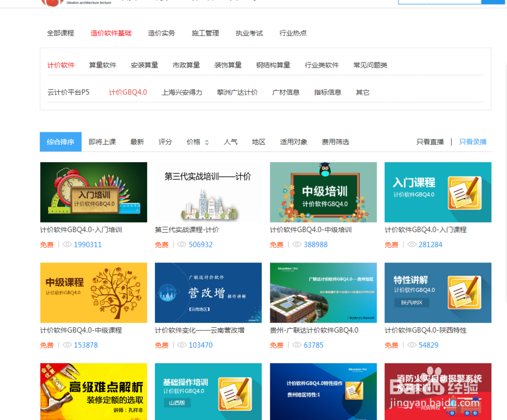Switch to the 即将上课 tab
507x420 pixels.
tap(102, 142)
